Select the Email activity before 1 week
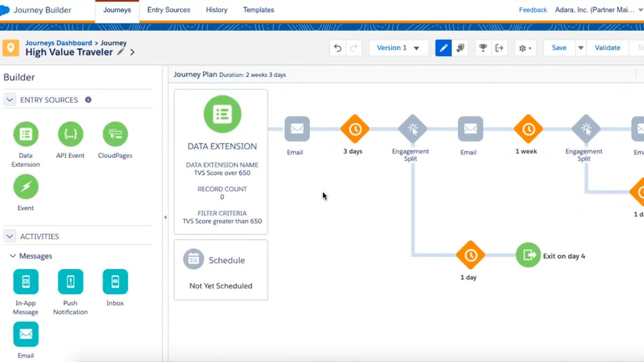The height and width of the screenshot is (362, 644). (471, 129)
